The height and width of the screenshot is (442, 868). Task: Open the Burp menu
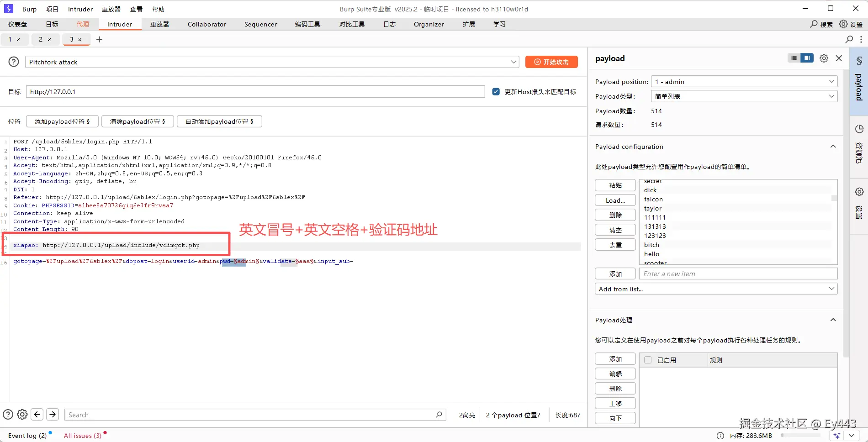[x=29, y=9]
